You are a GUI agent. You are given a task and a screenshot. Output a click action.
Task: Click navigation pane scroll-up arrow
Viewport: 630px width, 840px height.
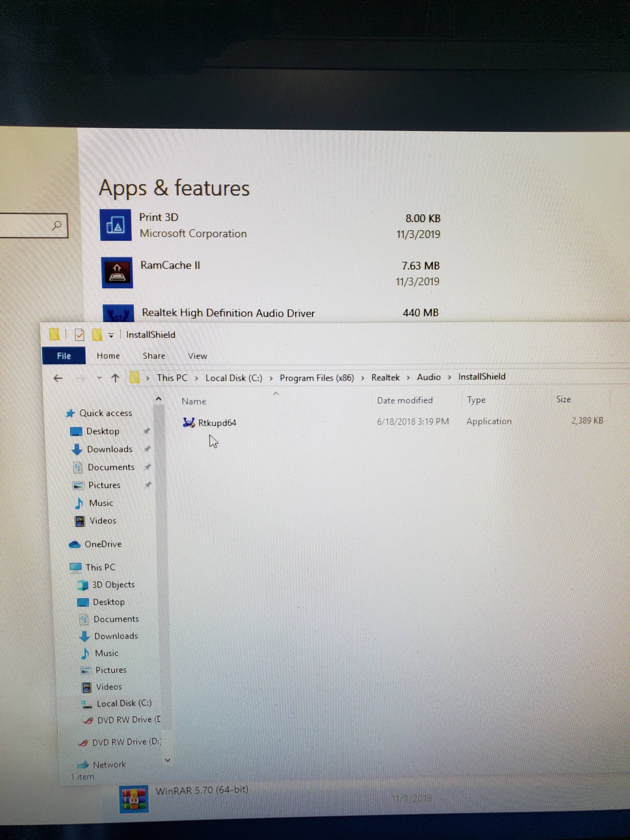[159, 399]
